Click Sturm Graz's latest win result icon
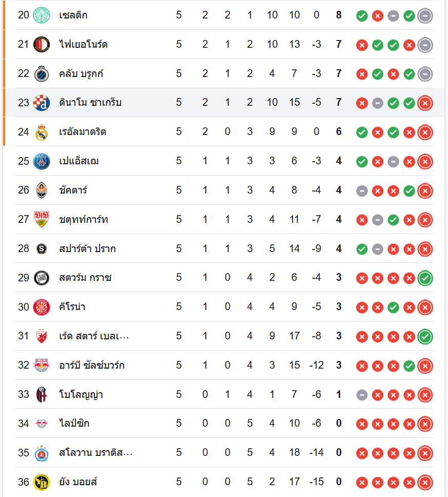Viewport: 448px width, 497px height. tap(425, 278)
